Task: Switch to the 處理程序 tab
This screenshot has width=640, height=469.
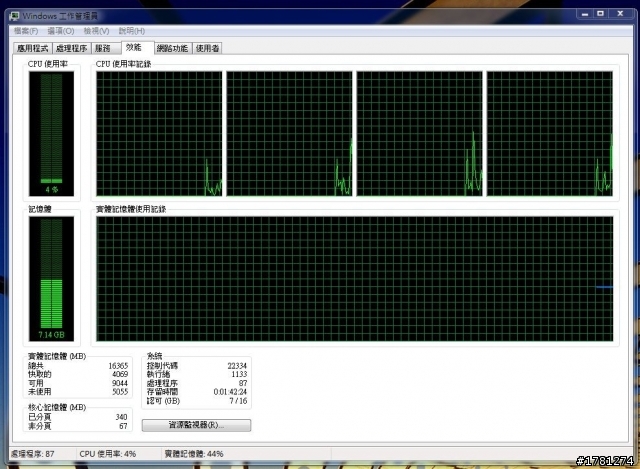Action: [x=71, y=49]
